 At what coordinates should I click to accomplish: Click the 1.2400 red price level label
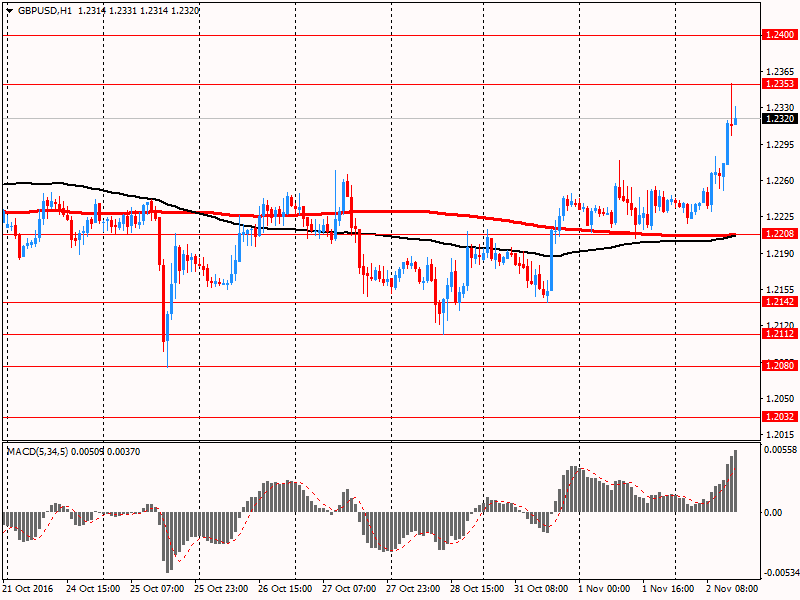(780, 35)
